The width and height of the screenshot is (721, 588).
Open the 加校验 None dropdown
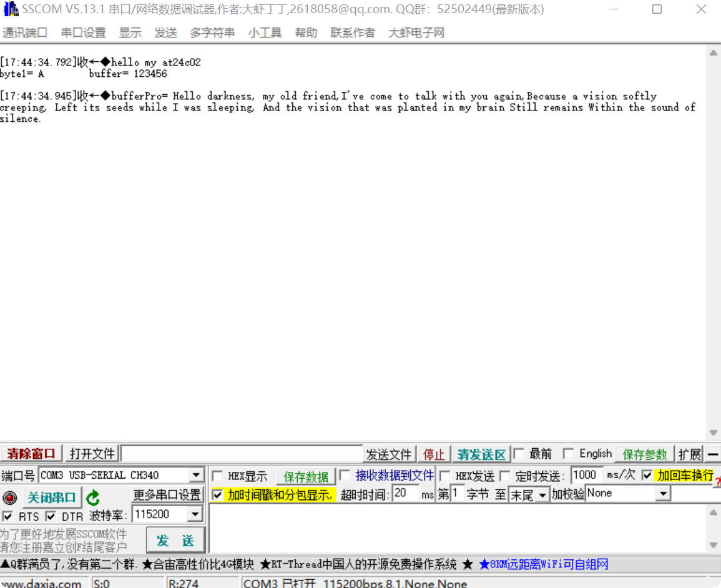[663, 494]
